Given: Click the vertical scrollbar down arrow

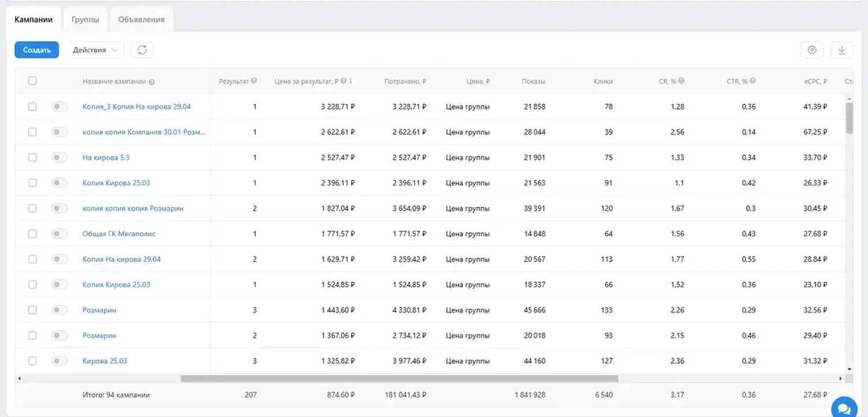Looking at the screenshot, I should click(849, 369).
